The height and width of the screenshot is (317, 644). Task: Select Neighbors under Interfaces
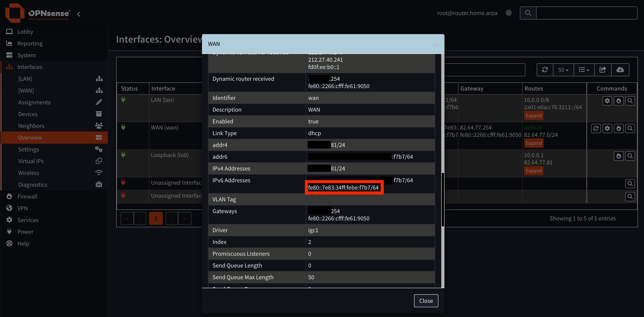31,126
